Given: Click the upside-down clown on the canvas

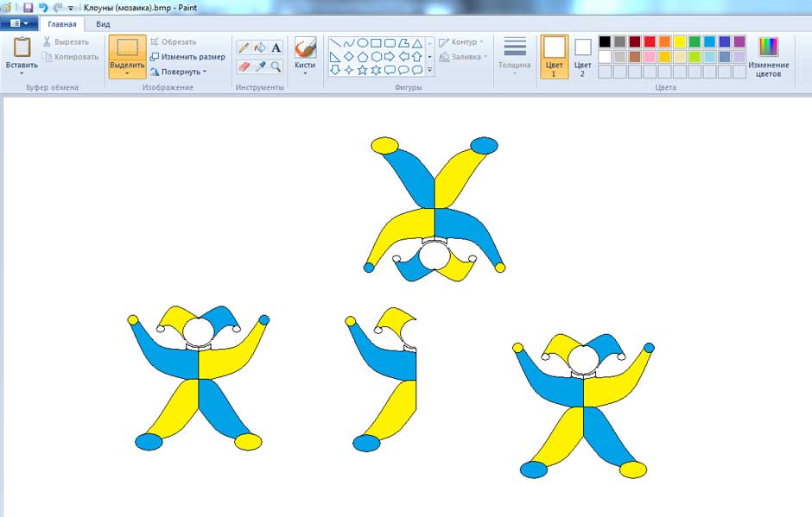Looking at the screenshot, I should click(434, 209).
